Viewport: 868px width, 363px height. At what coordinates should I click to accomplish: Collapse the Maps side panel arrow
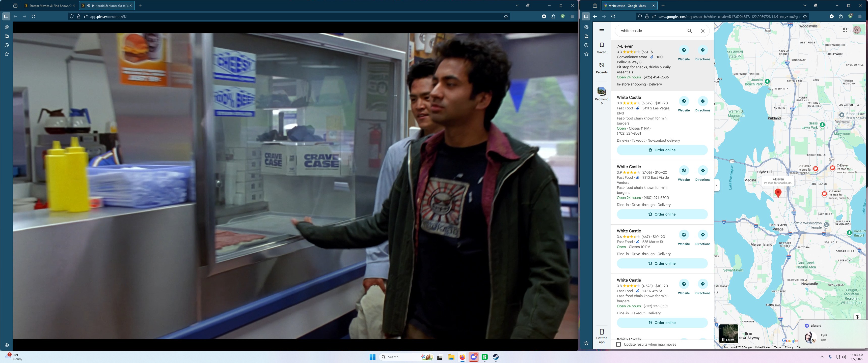[717, 185]
